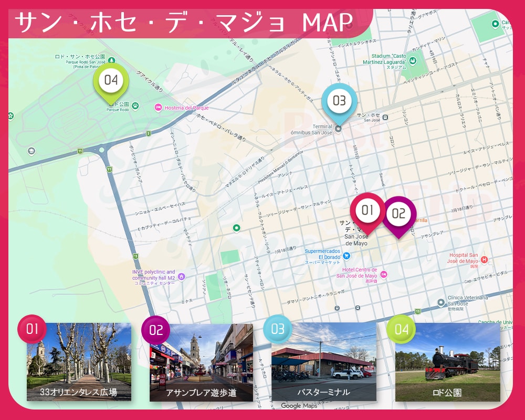Click the Parque Rodó paw-print icon
This screenshot has height=420, width=525.
(135, 106)
